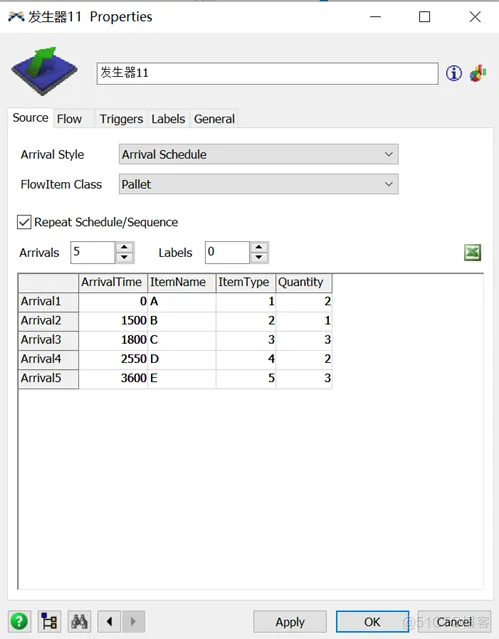
Task: Open the Arrival Style dropdown
Action: pos(258,154)
